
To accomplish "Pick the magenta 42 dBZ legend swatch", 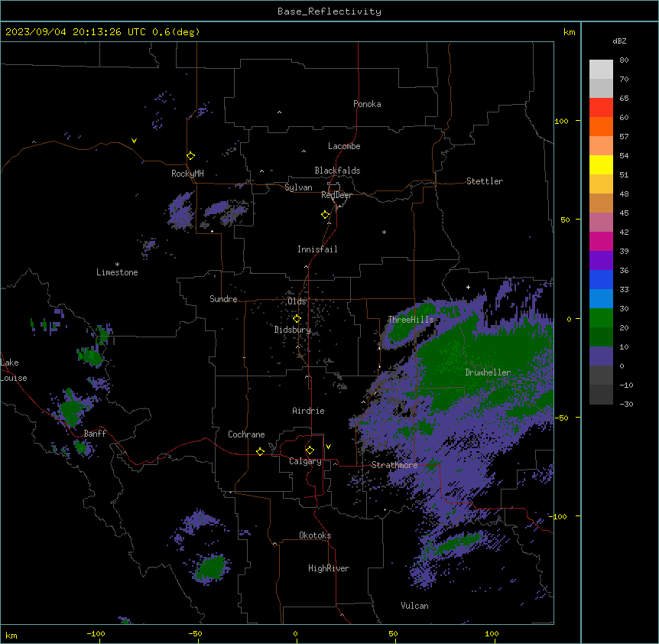I will click(601, 241).
